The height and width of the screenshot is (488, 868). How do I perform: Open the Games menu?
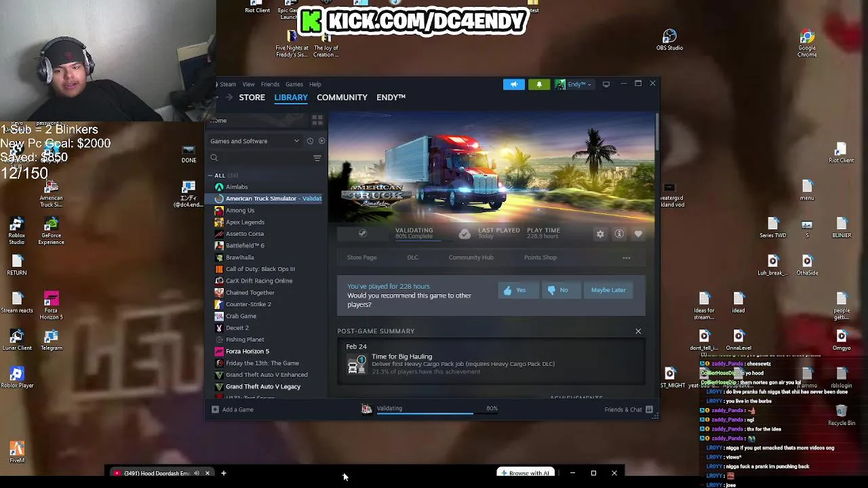click(294, 84)
